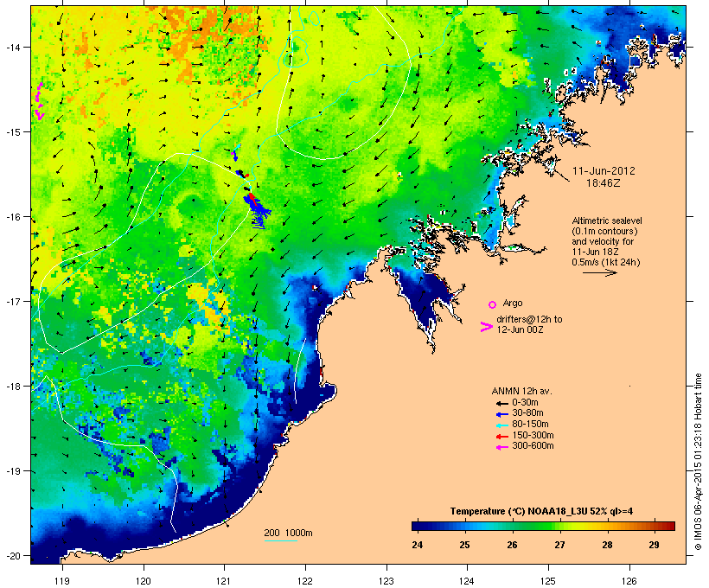This screenshot has height=588, width=709.
Task: Click the 80-150m depth label
Action: click(530, 425)
